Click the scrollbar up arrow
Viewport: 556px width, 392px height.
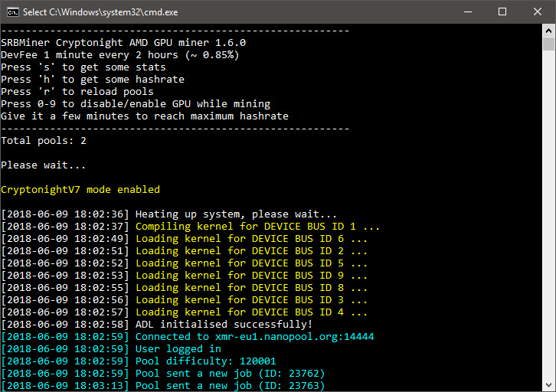click(x=548, y=30)
